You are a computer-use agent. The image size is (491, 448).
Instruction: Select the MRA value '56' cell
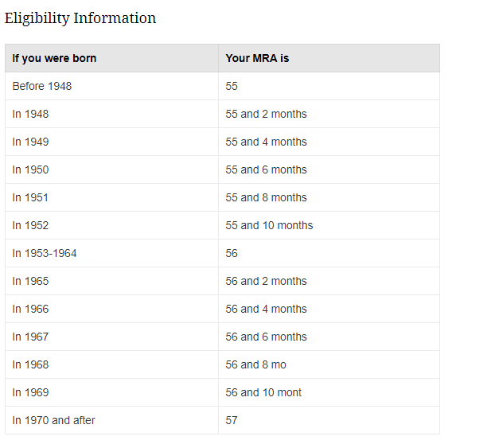[329, 253]
